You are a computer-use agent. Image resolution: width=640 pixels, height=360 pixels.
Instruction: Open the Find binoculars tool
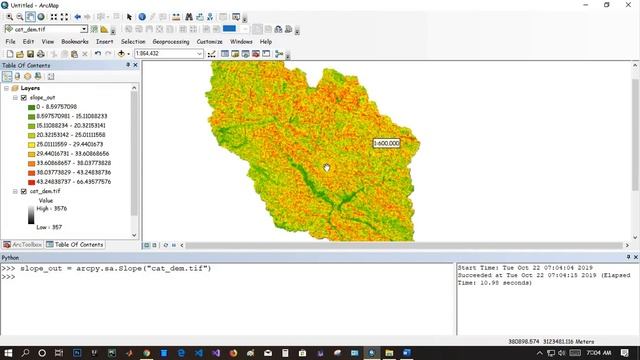click(x=189, y=17)
